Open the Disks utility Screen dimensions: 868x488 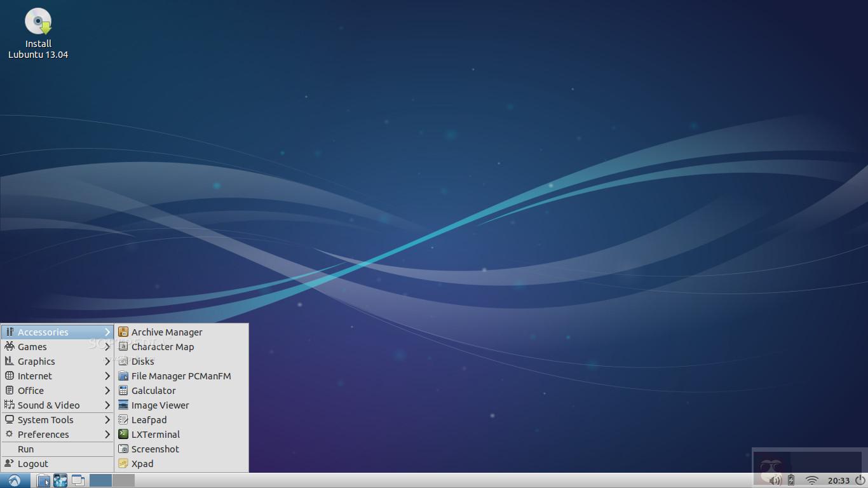tap(144, 361)
